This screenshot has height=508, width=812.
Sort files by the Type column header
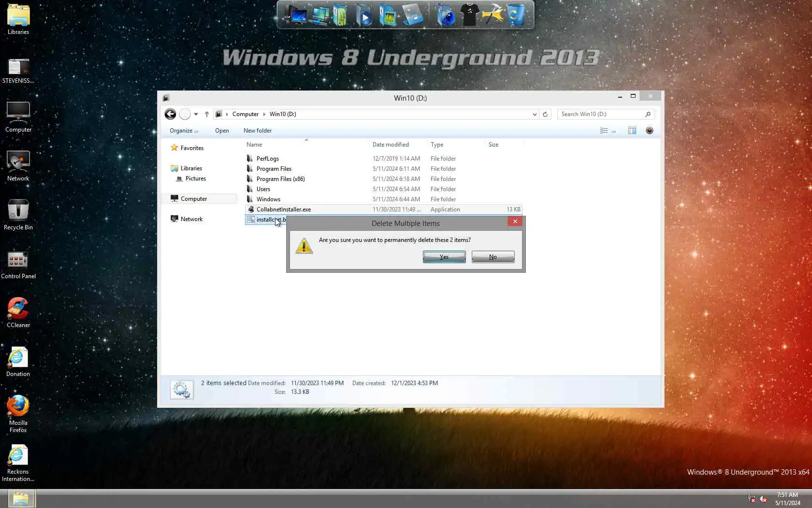pyautogui.click(x=456, y=145)
